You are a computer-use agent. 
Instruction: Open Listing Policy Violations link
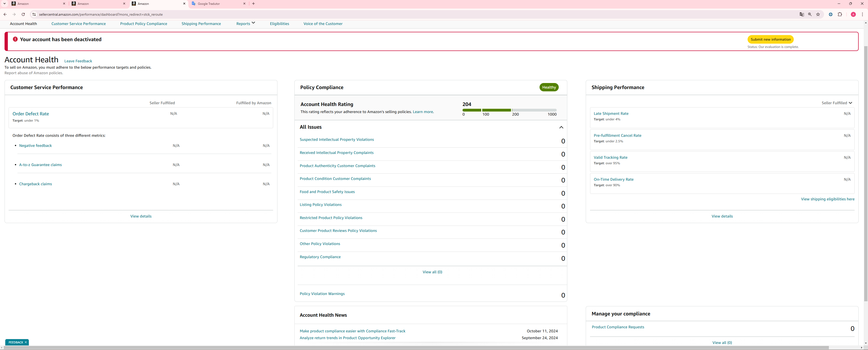pyautogui.click(x=320, y=204)
